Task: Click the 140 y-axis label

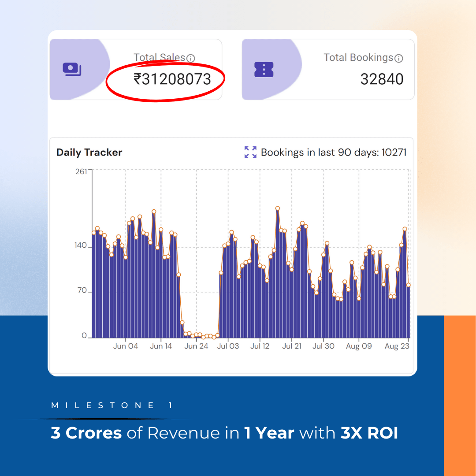Action: 81,245
